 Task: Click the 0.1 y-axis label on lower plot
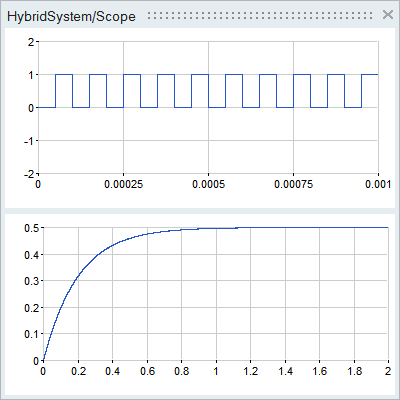coord(32,334)
